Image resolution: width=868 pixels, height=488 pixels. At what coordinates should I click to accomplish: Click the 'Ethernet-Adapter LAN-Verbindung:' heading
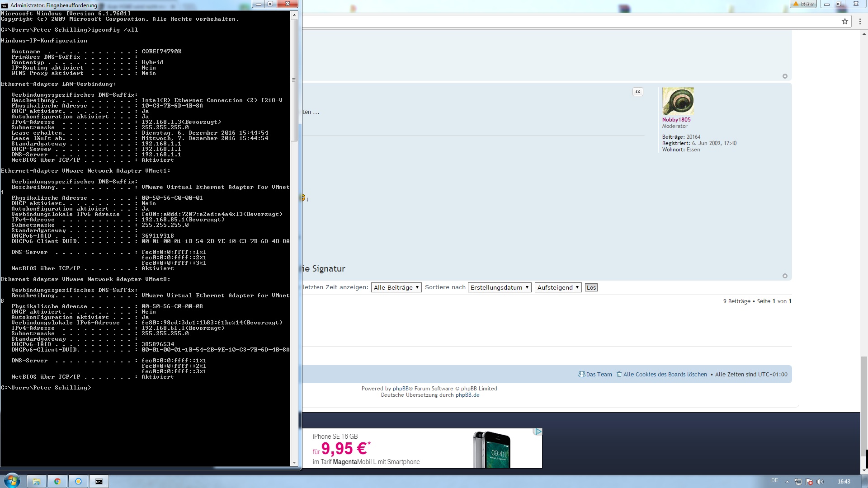pos(58,84)
